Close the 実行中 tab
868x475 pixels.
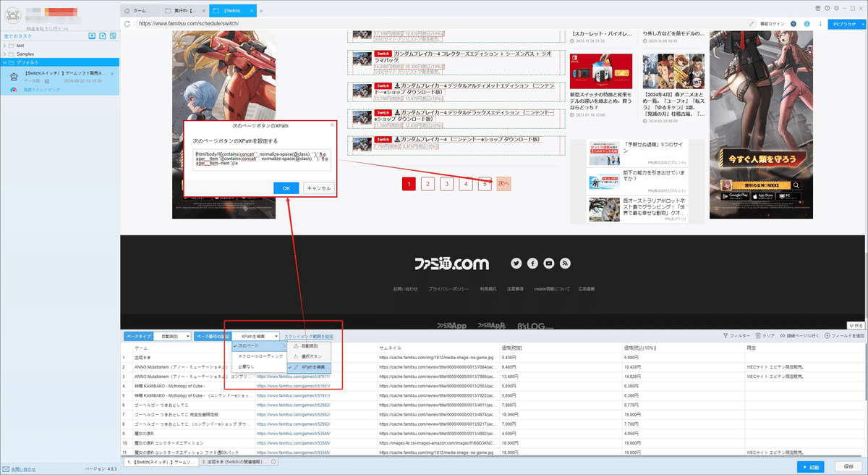point(205,11)
